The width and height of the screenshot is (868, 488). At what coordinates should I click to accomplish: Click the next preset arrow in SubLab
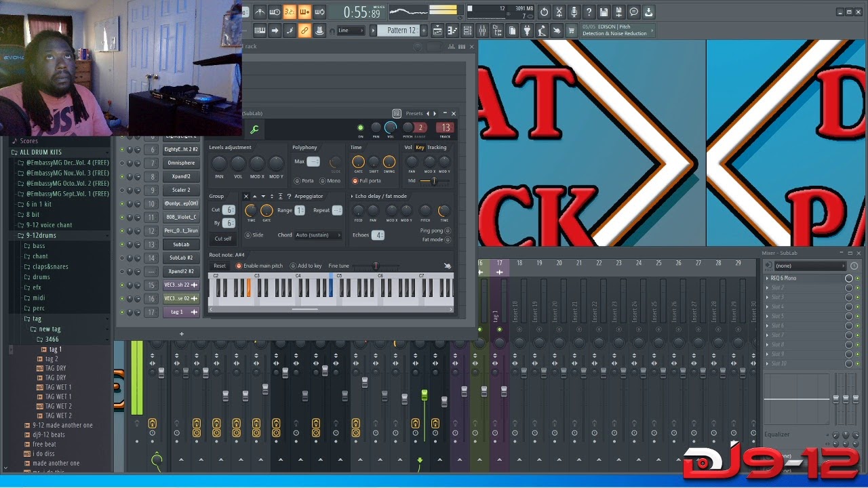[435, 113]
